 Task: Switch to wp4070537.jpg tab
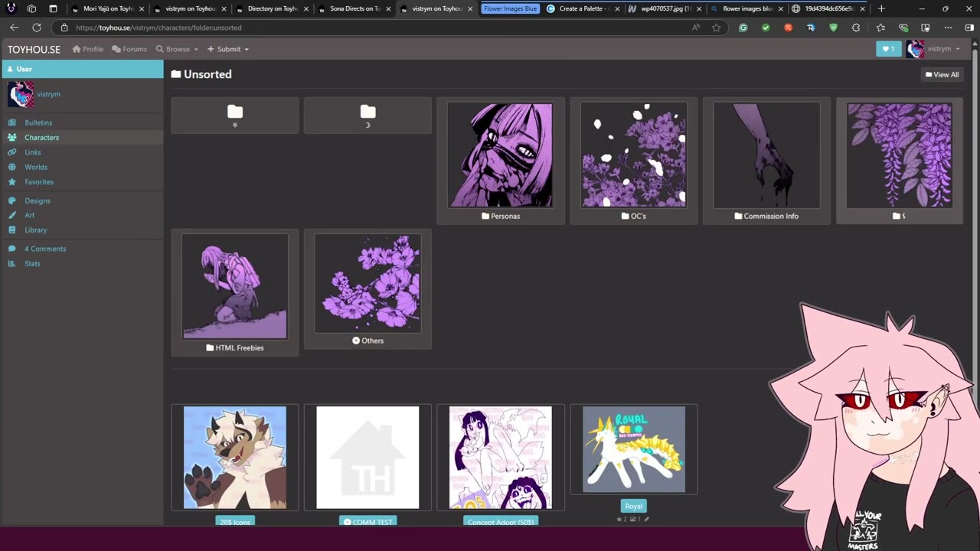664,8
